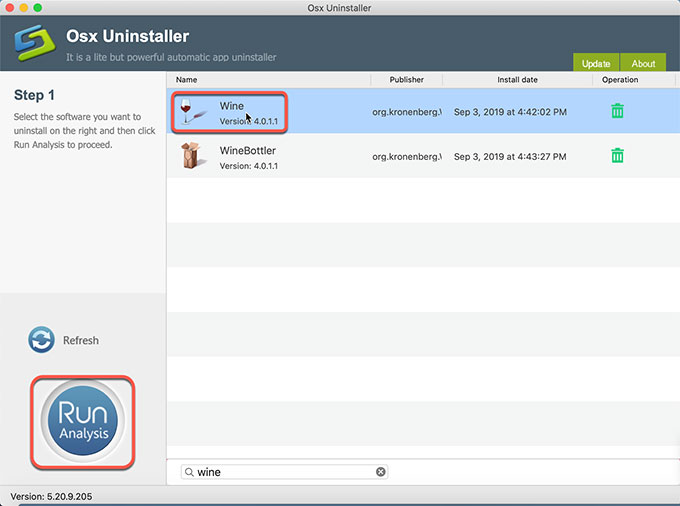Click the Run Analysis button
The image size is (680, 506).
click(x=82, y=421)
